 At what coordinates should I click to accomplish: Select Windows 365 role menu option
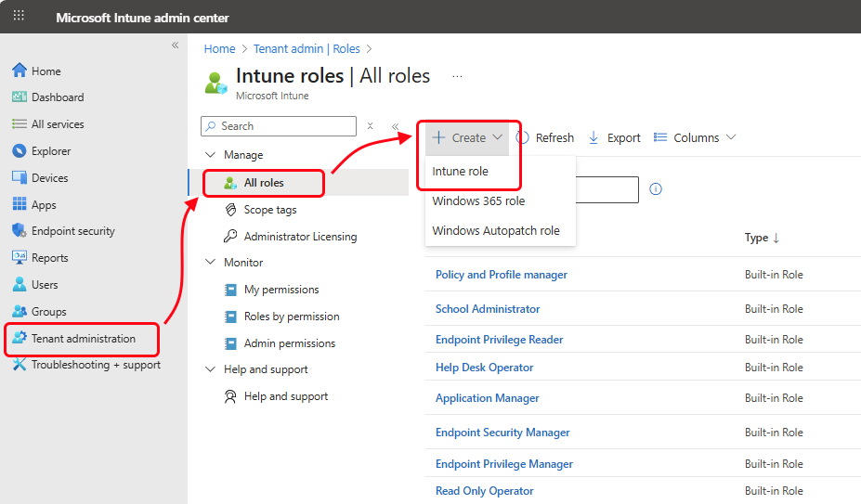pyautogui.click(x=478, y=200)
